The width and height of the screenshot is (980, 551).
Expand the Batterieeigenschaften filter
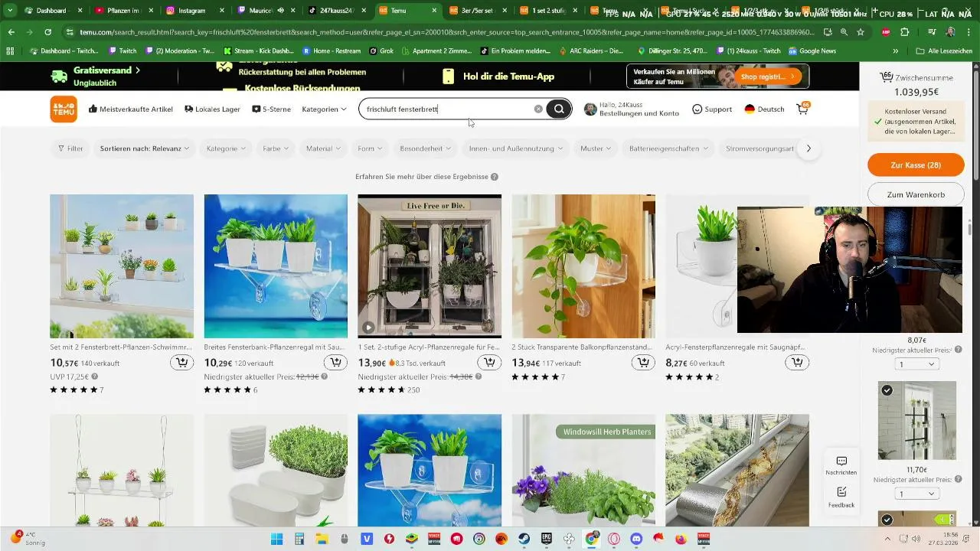668,148
